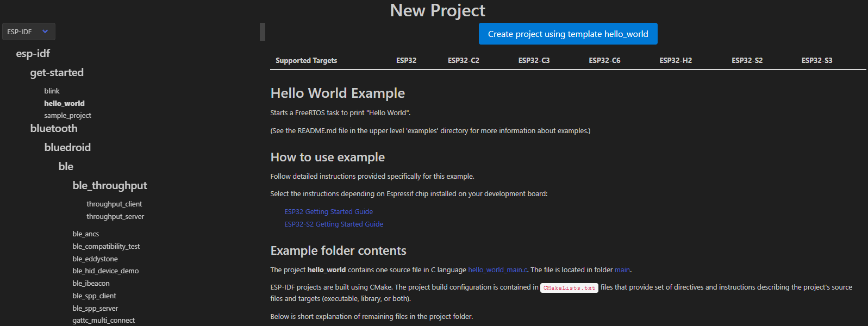Click the main folder link
The height and width of the screenshot is (326, 868).
(622, 269)
